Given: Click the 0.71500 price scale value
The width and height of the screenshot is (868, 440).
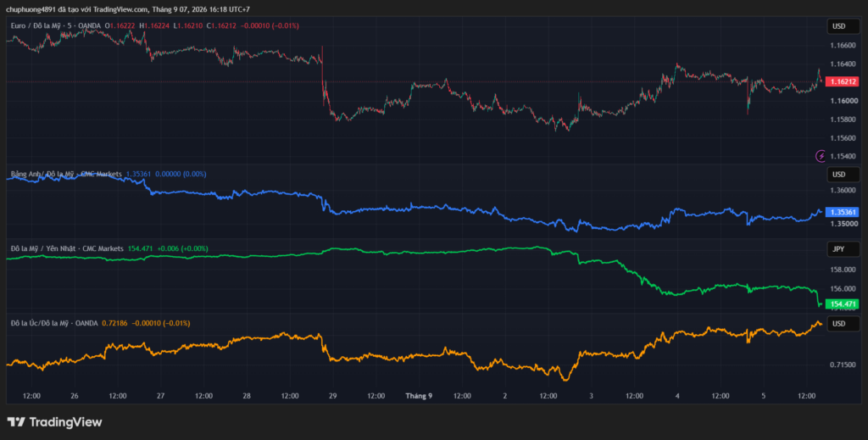Looking at the screenshot, I should click(x=842, y=365).
